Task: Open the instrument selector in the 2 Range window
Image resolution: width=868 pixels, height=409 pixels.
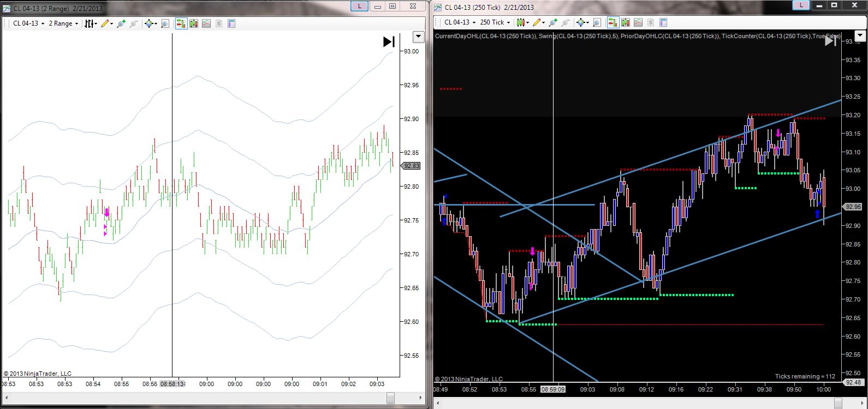Action: click(x=28, y=23)
